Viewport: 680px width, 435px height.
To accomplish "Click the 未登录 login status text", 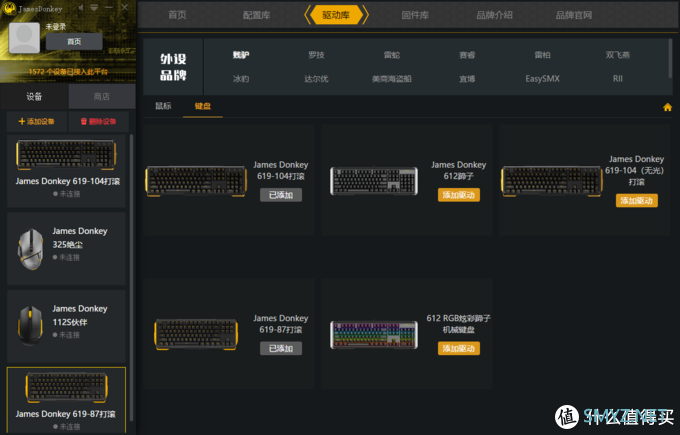I will coord(56,26).
